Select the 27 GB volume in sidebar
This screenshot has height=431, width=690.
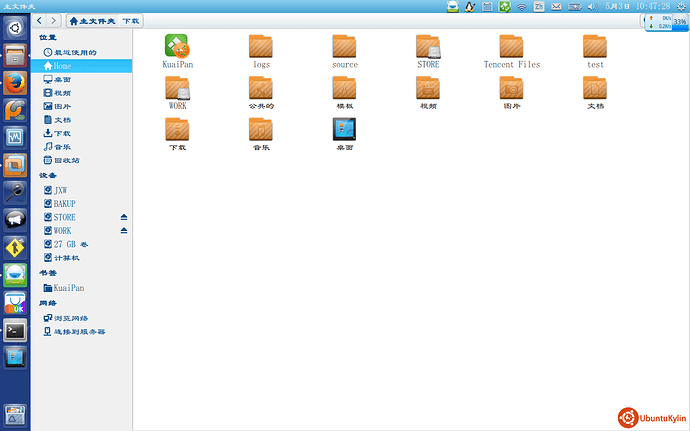click(71, 244)
